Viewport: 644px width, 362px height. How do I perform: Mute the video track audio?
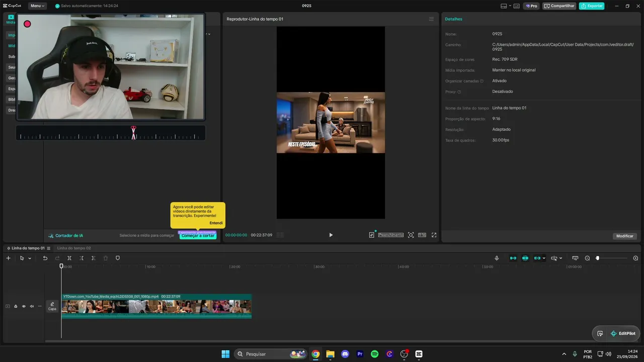click(x=32, y=306)
